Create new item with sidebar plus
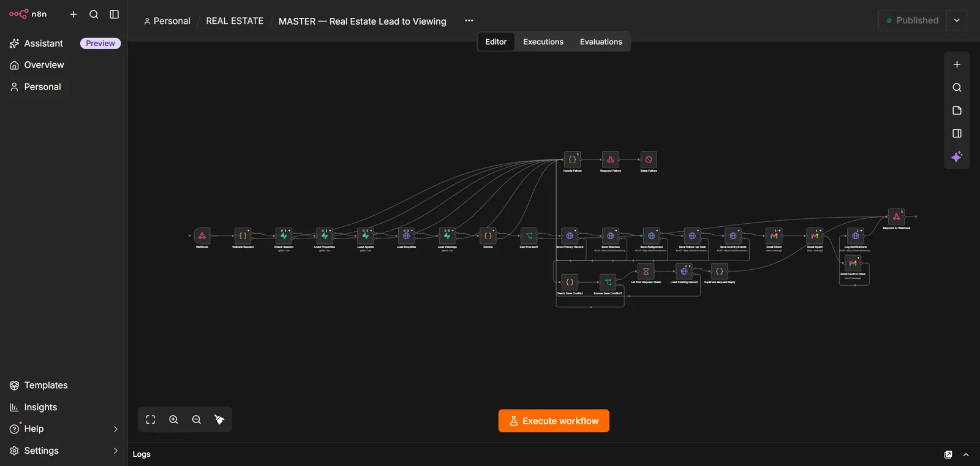Image resolution: width=980 pixels, height=466 pixels. point(73,14)
